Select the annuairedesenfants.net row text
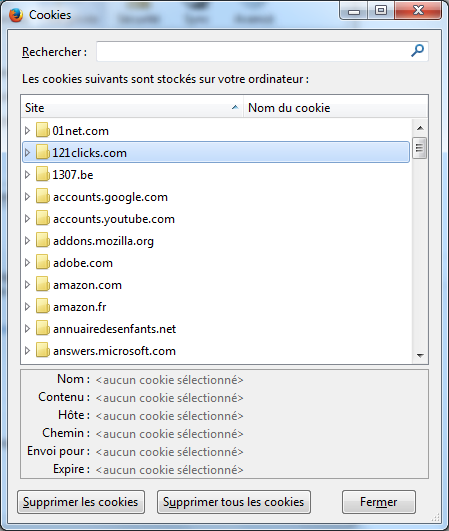The height and width of the screenshot is (531, 449). [114, 329]
